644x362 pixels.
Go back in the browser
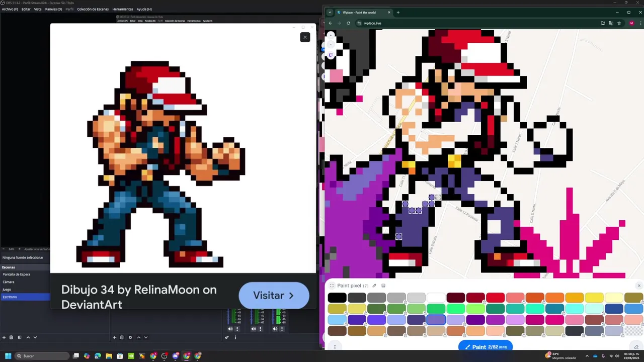point(330,23)
